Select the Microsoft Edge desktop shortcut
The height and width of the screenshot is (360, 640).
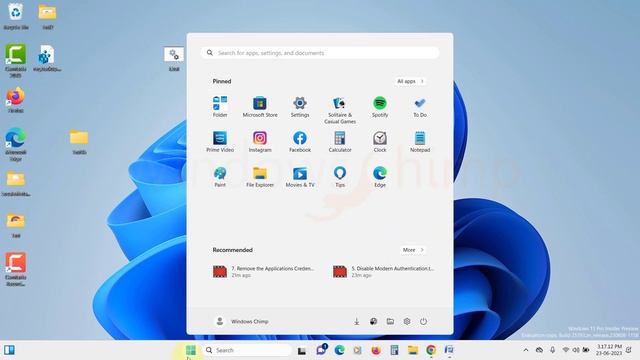pos(16,144)
